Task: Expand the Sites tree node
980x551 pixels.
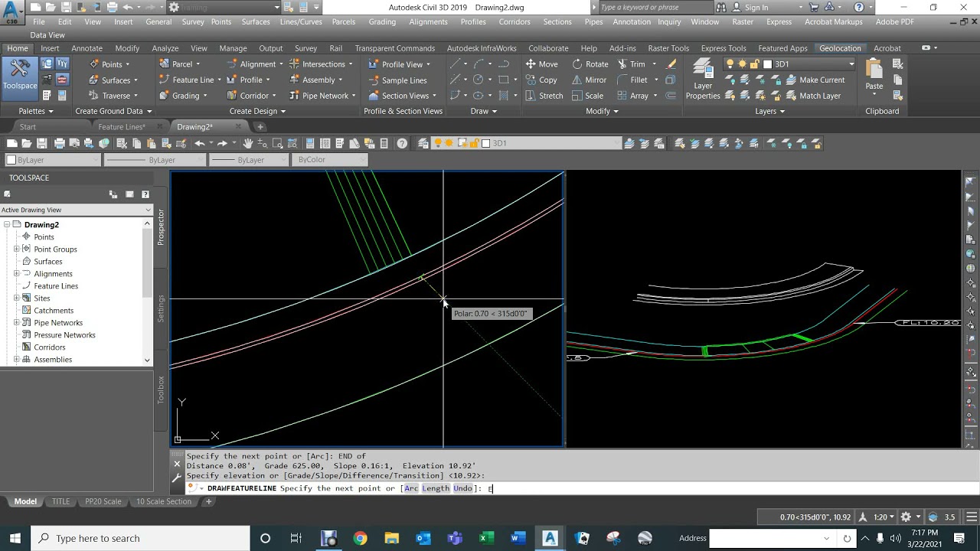Action: pyautogui.click(x=16, y=298)
